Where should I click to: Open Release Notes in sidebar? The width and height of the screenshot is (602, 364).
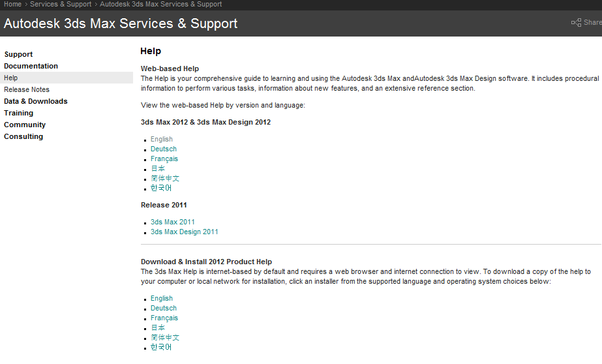[27, 89]
